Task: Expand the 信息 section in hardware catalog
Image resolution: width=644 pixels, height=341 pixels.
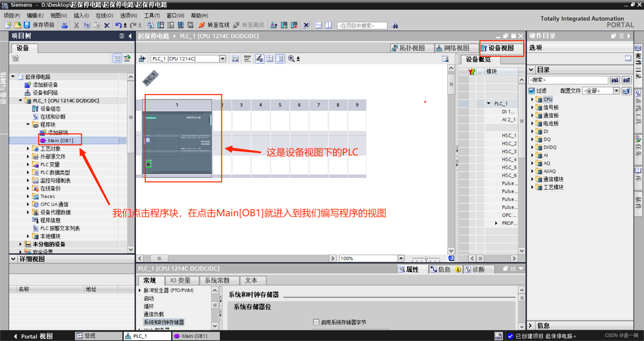Action: click(x=531, y=326)
